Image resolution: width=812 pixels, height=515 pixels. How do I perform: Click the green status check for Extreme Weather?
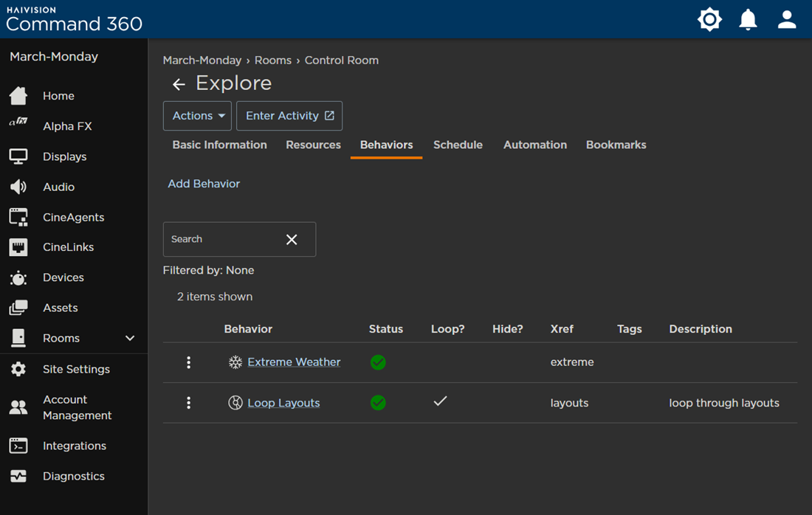[378, 362]
